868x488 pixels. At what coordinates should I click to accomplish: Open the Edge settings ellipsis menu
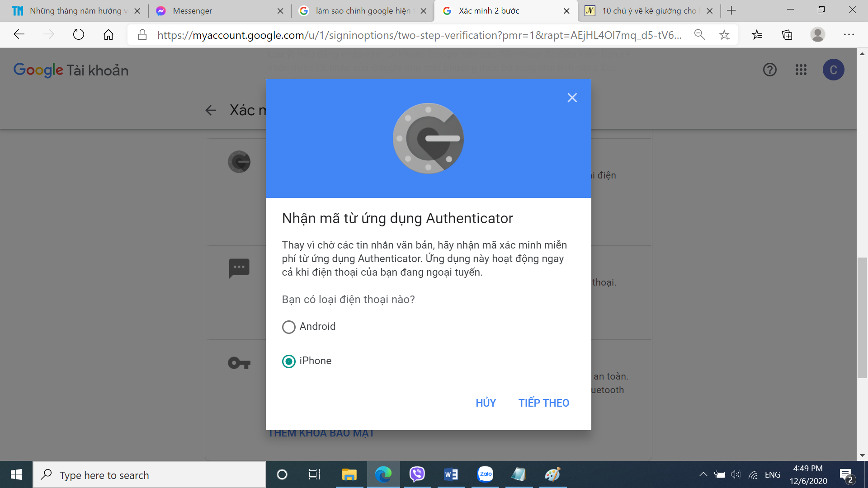click(x=849, y=34)
